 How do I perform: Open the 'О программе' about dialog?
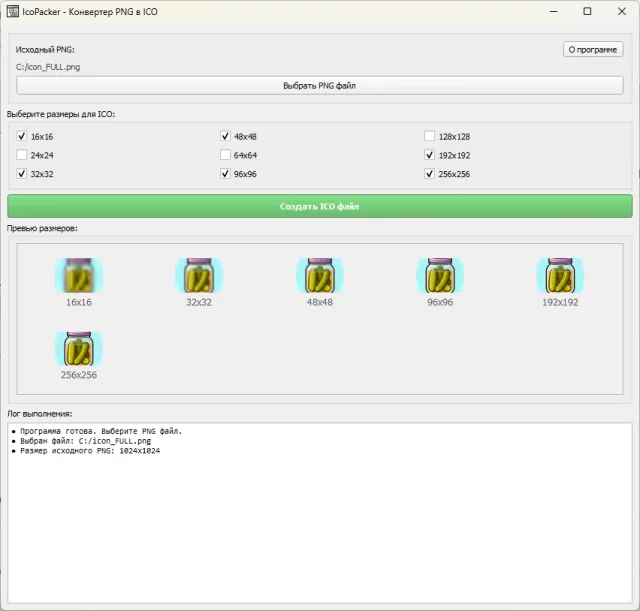tap(593, 49)
